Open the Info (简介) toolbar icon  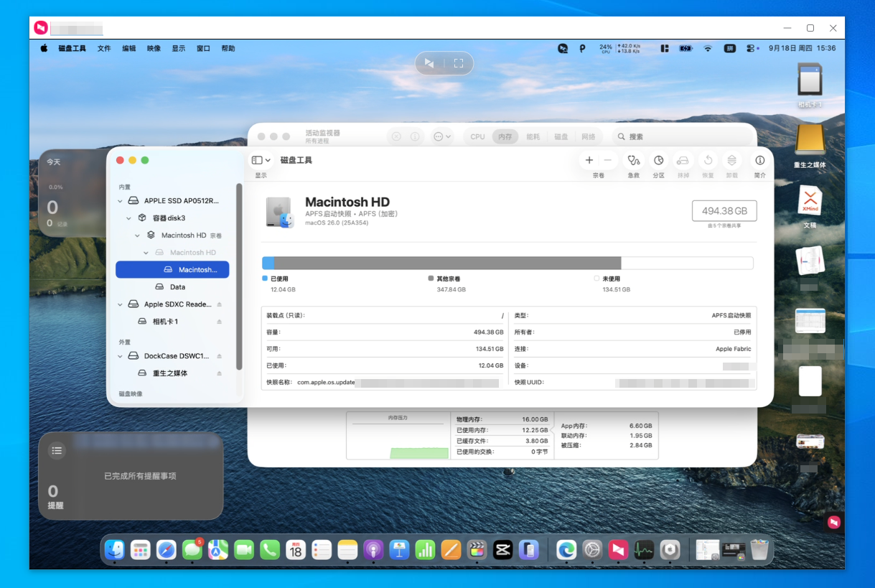759,161
